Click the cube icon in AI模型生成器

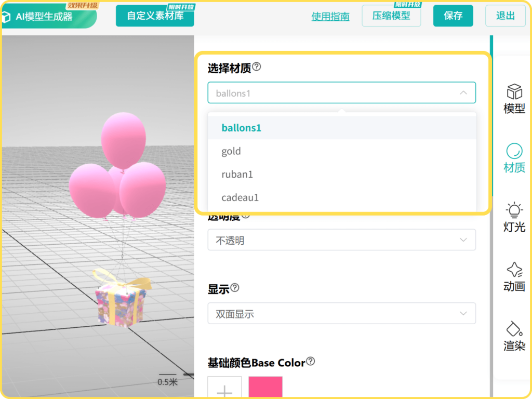(6, 17)
